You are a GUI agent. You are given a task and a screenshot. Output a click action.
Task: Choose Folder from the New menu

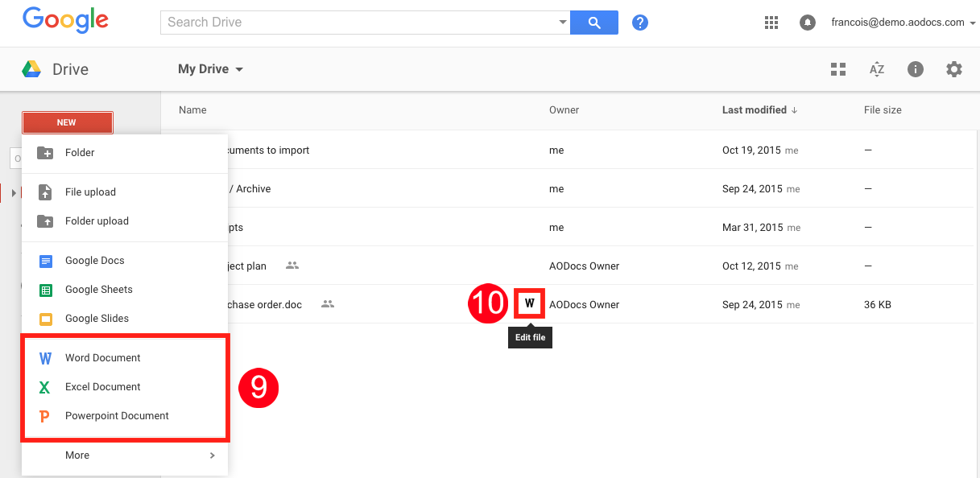pyautogui.click(x=125, y=153)
